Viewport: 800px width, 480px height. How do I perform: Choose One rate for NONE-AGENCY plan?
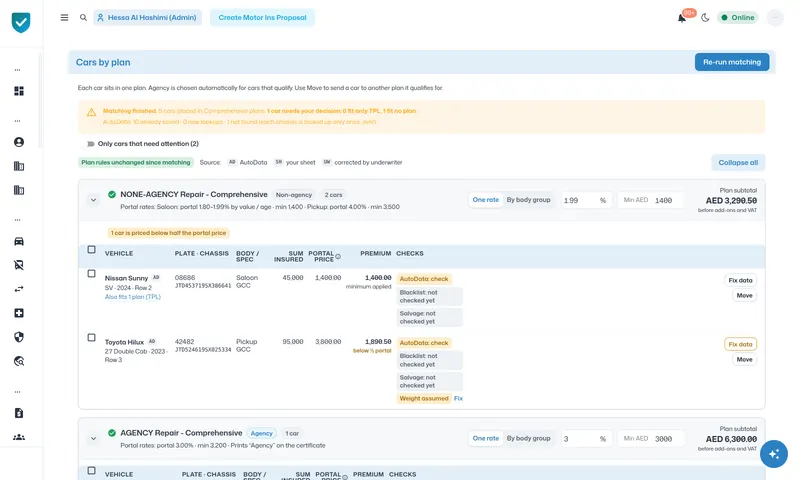[485, 200]
